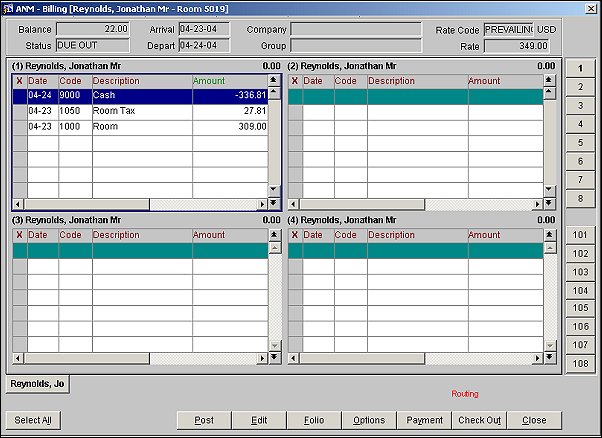This screenshot has height=438, width=602.
Task: Click the Post button
Action: [x=204, y=420]
